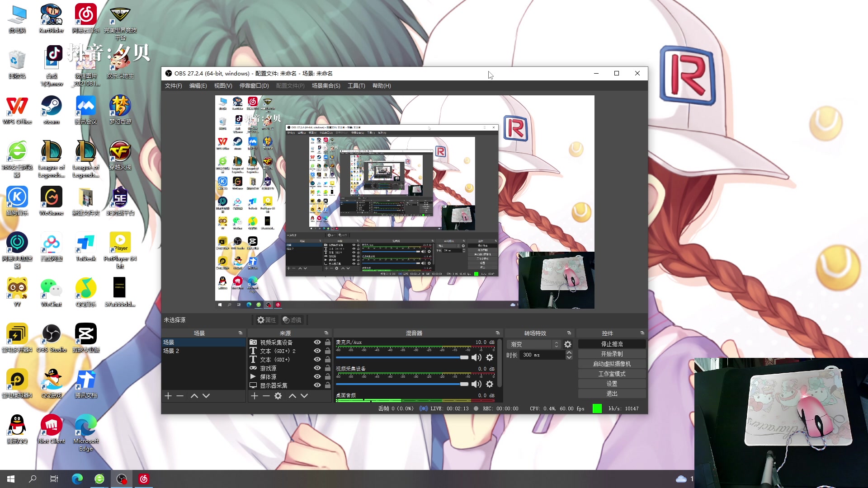Pop out the 来源 dock panel
868x488 pixels.
[326, 333]
